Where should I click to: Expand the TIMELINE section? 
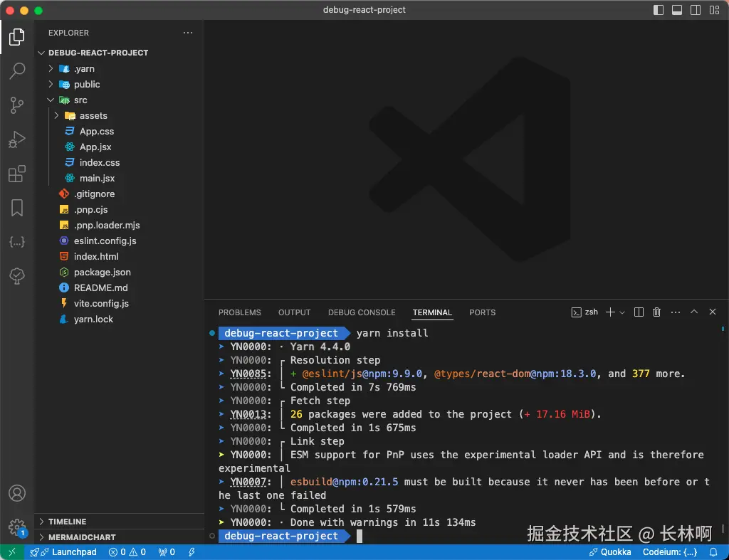[x=68, y=522]
